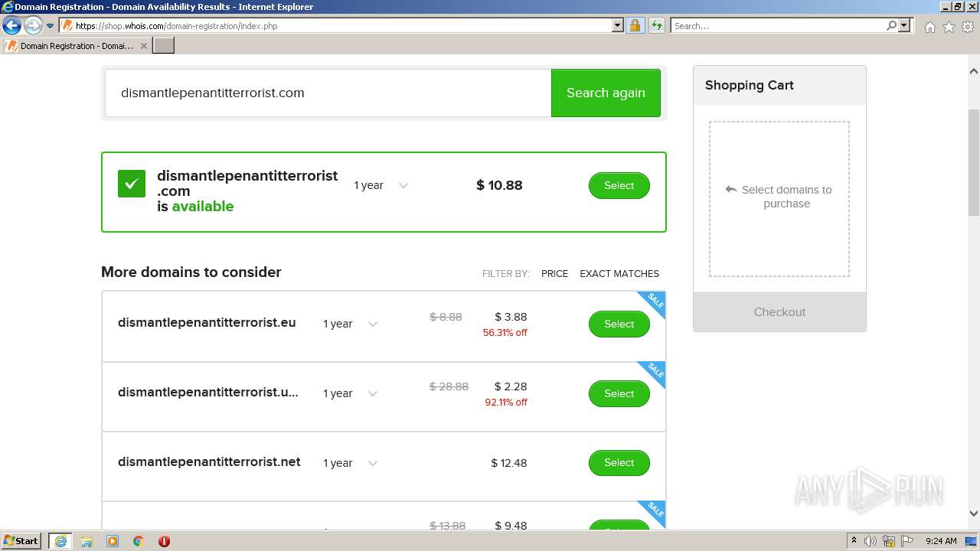The image size is (980, 551).
Task: Click the red stop-sign security taskbar icon
Action: [x=164, y=541]
